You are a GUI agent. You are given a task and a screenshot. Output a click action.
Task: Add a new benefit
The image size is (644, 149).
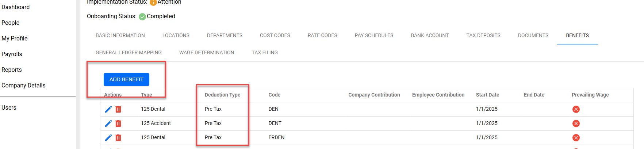tap(126, 79)
